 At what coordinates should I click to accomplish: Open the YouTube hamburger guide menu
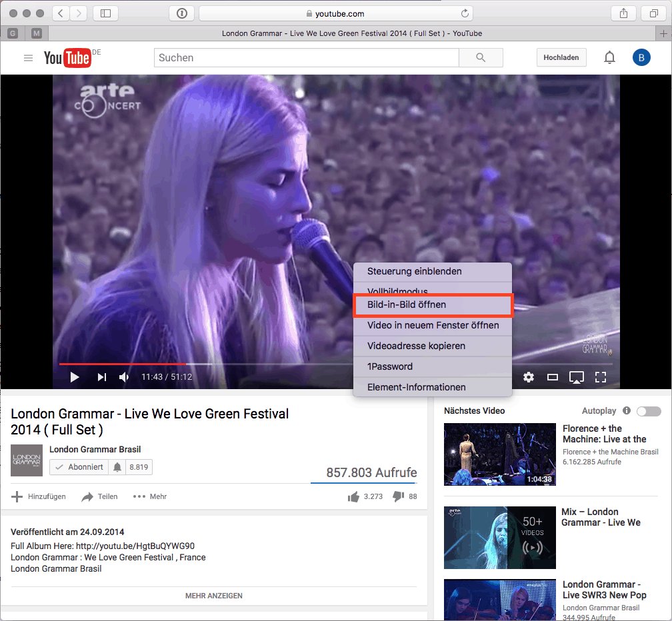tap(28, 58)
